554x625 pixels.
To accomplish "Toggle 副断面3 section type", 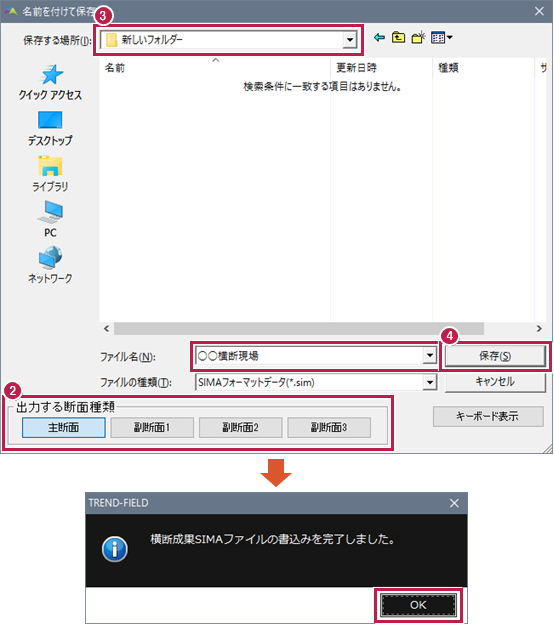I will tap(329, 428).
